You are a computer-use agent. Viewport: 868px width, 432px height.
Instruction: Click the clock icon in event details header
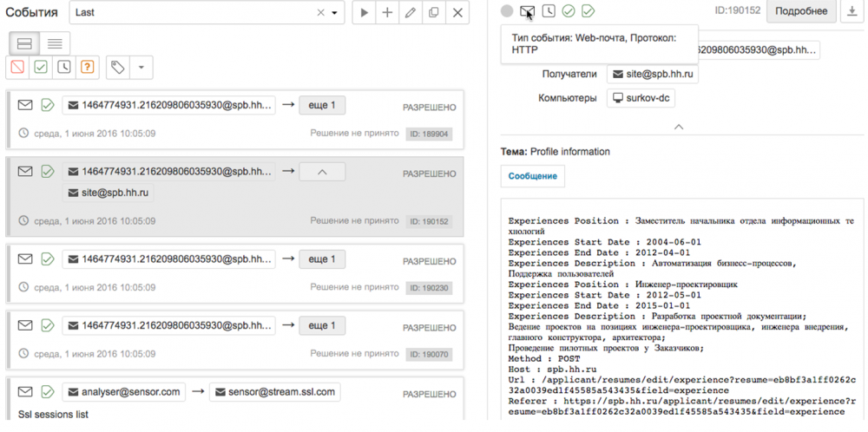point(549,11)
